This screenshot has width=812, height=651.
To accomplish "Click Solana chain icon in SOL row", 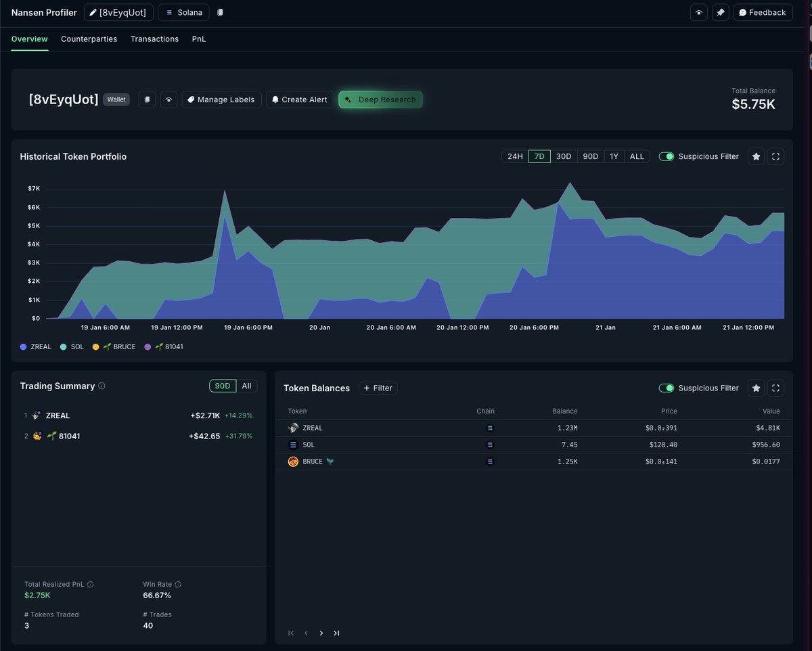I will tap(490, 445).
